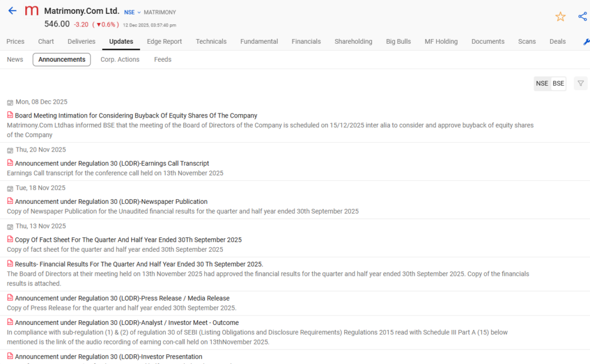Click the 0.6% percentage change
Viewport: 590px width, 364px height.
pos(106,24)
